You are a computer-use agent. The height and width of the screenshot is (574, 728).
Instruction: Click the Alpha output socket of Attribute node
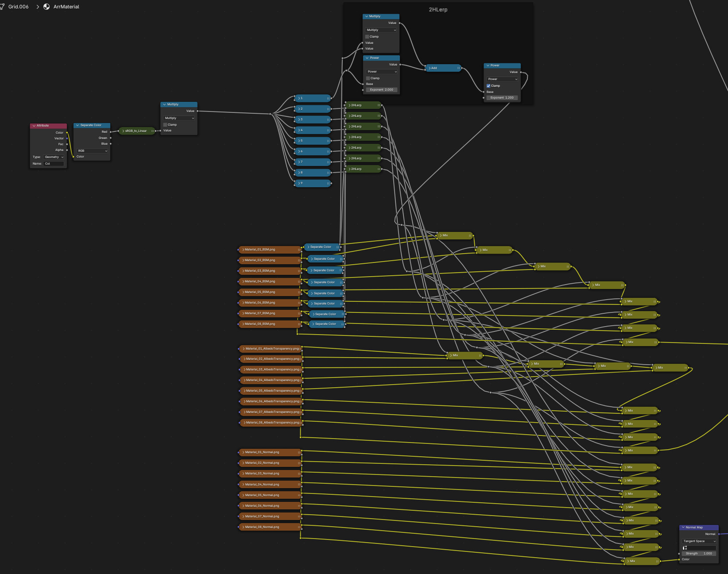click(67, 150)
